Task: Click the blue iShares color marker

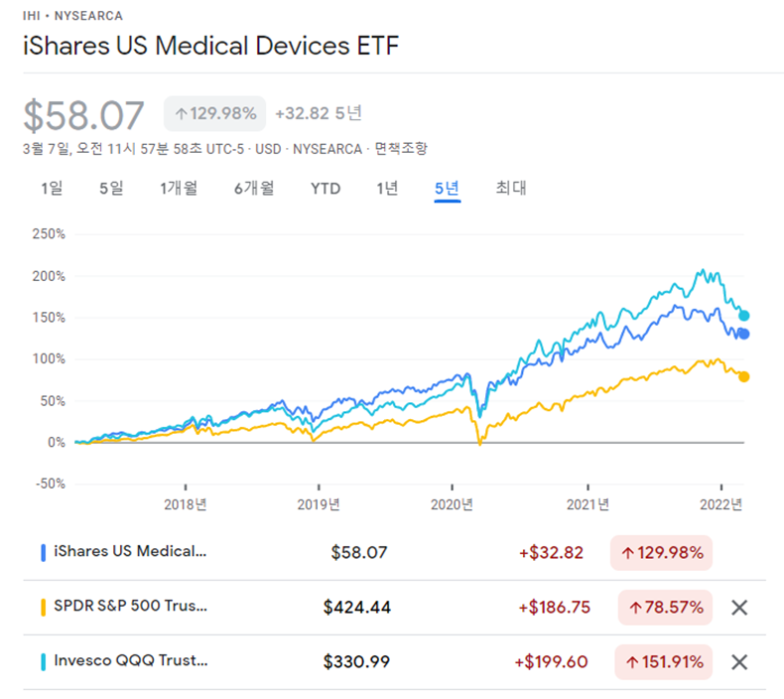Action: pos(44,553)
